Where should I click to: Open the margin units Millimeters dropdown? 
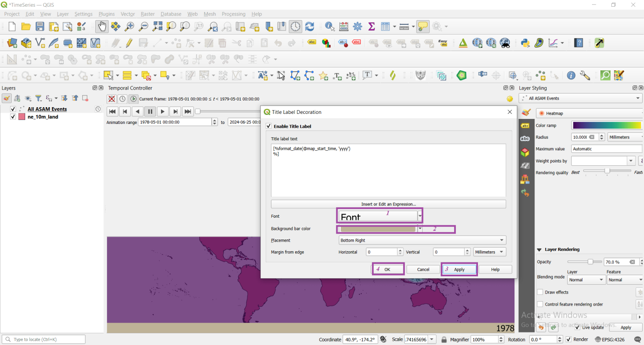click(x=489, y=252)
